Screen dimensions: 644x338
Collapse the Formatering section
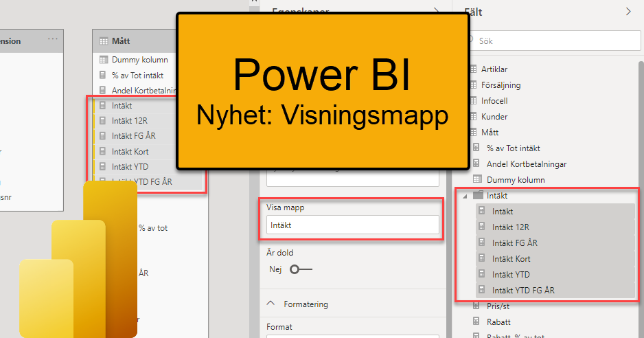tap(271, 304)
